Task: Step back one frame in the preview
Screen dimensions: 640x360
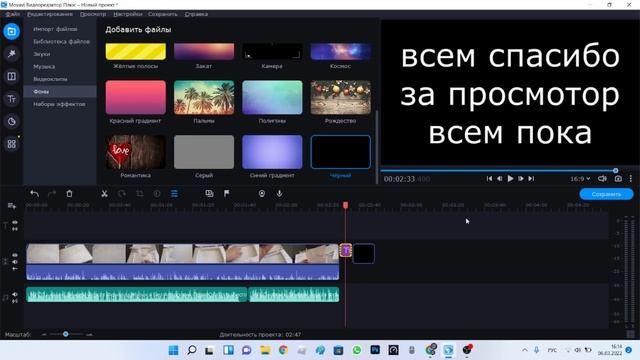Action: (500, 179)
